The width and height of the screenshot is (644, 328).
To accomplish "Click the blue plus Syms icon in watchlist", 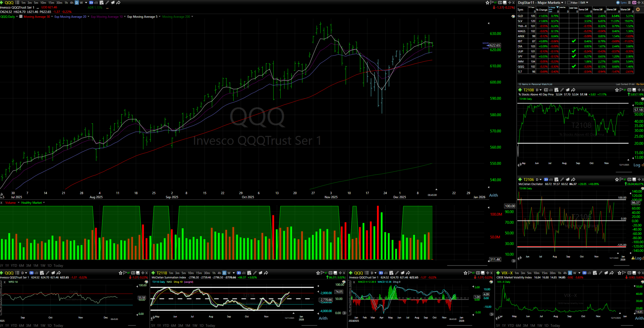I will pyautogui.click(x=618, y=3).
